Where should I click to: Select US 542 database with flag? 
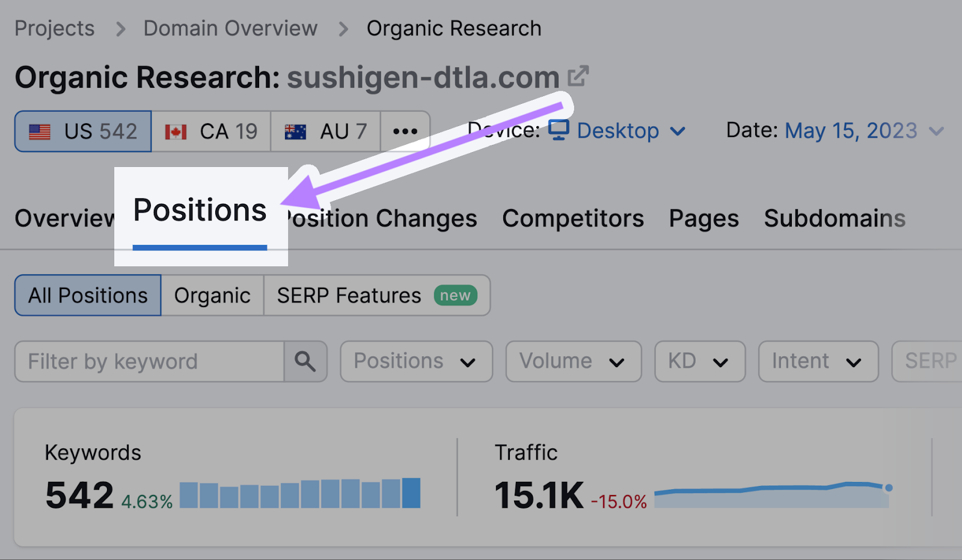pyautogui.click(x=83, y=131)
